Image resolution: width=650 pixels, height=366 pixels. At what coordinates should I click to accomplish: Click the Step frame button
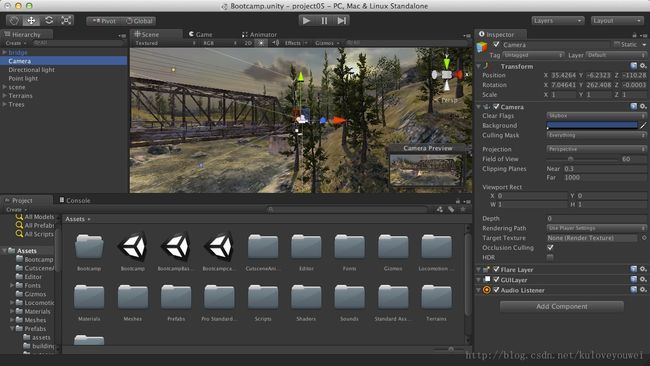[342, 20]
